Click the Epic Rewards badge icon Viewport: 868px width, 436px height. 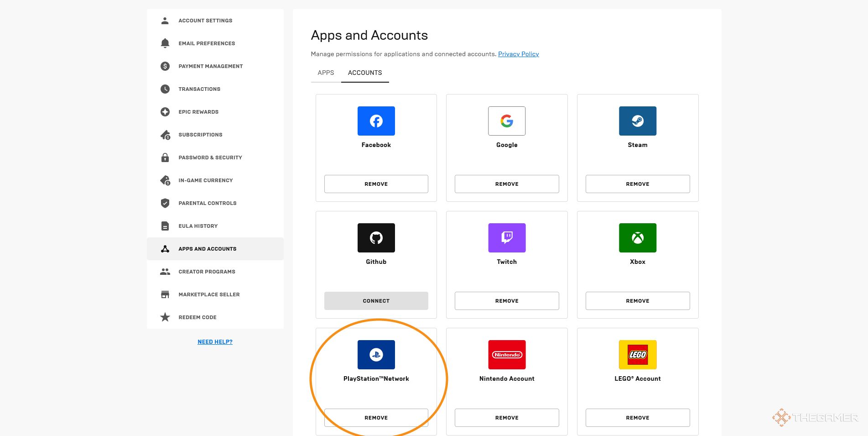(165, 112)
